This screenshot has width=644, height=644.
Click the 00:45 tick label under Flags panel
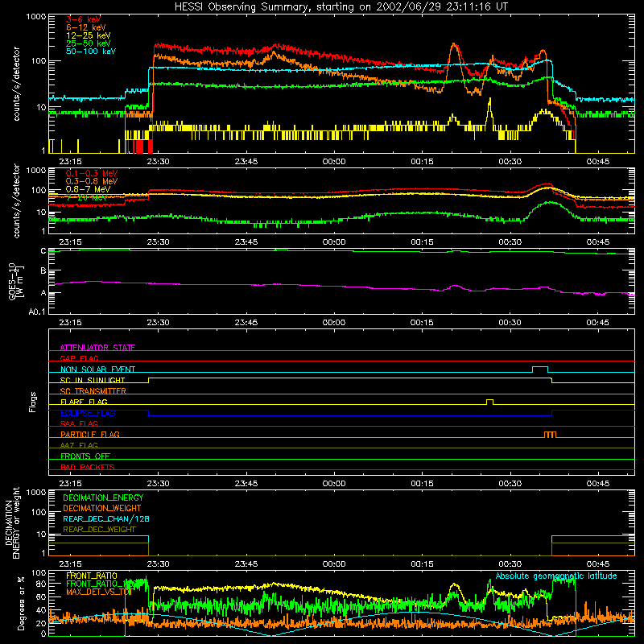tap(597, 484)
